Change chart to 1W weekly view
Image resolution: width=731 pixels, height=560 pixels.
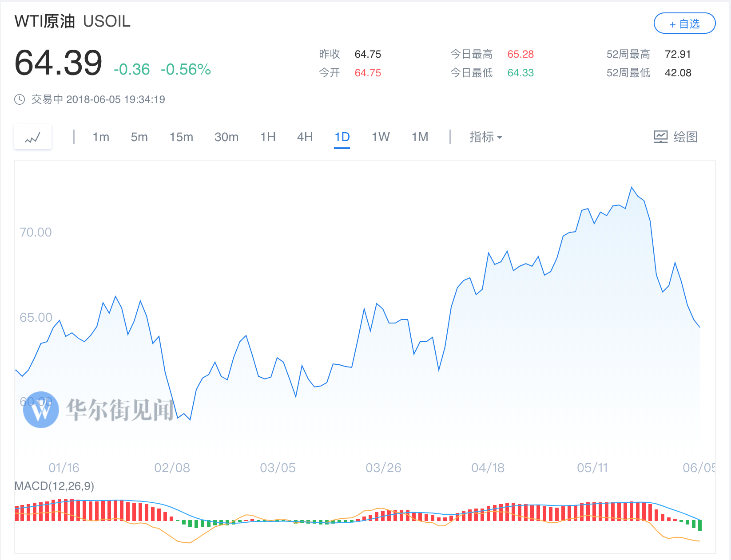[x=381, y=137]
